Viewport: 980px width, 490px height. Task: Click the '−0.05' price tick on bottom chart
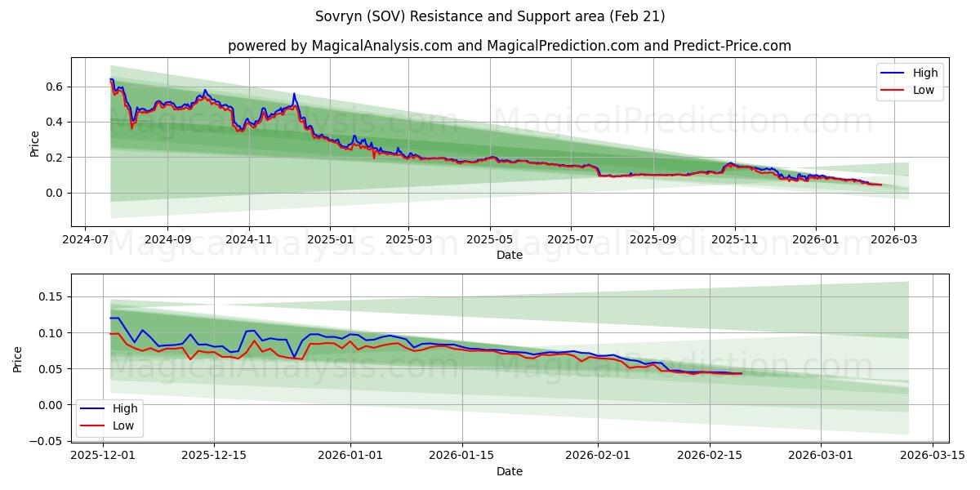tap(47, 441)
